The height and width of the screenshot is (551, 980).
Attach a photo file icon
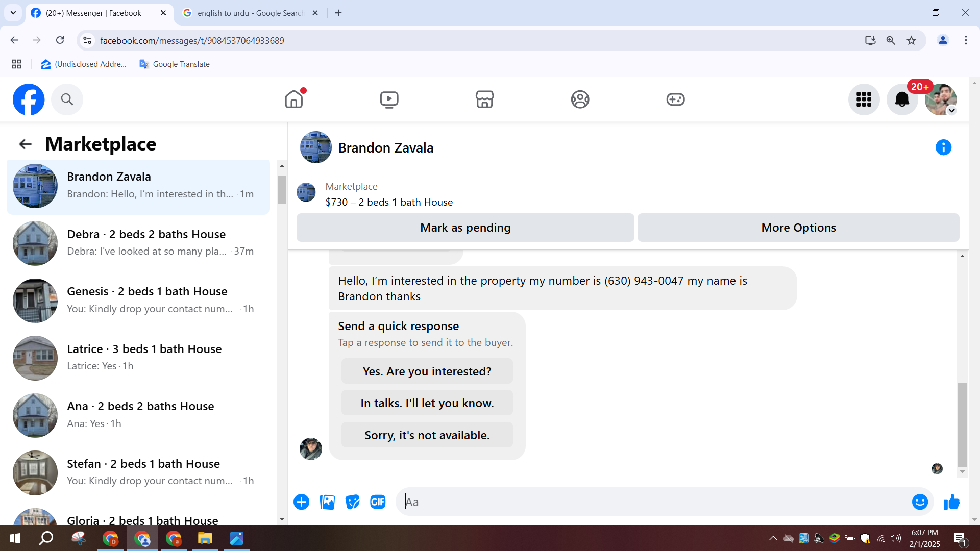point(327,502)
